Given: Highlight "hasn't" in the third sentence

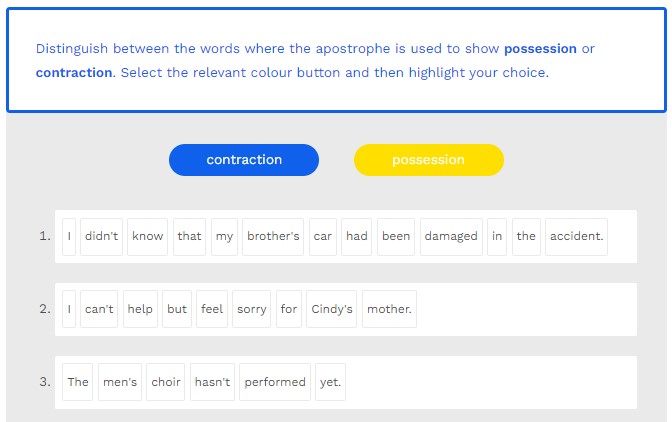Looking at the screenshot, I should tap(212, 383).
